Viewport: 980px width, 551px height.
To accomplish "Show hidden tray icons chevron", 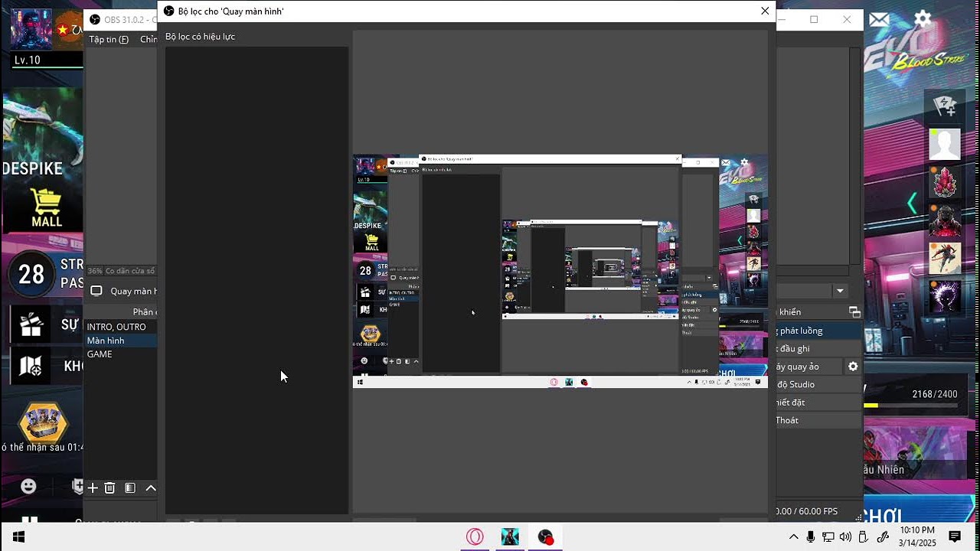I will tap(793, 537).
